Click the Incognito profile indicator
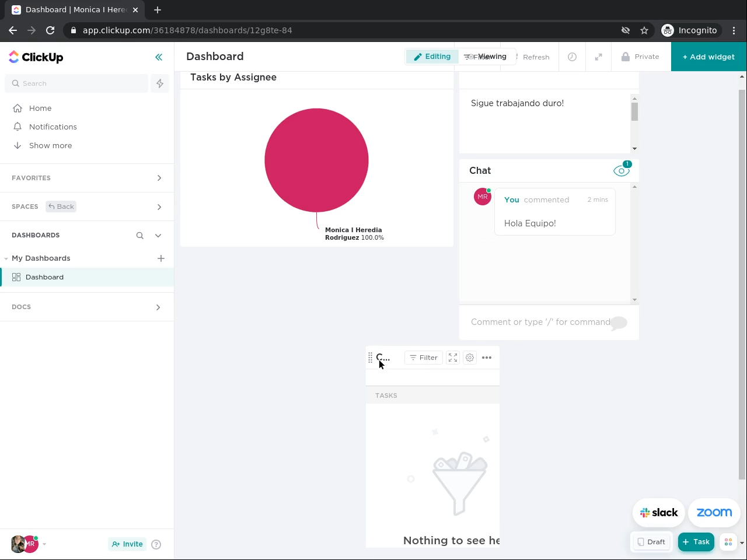747x560 pixels. pyautogui.click(x=690, y=30)
